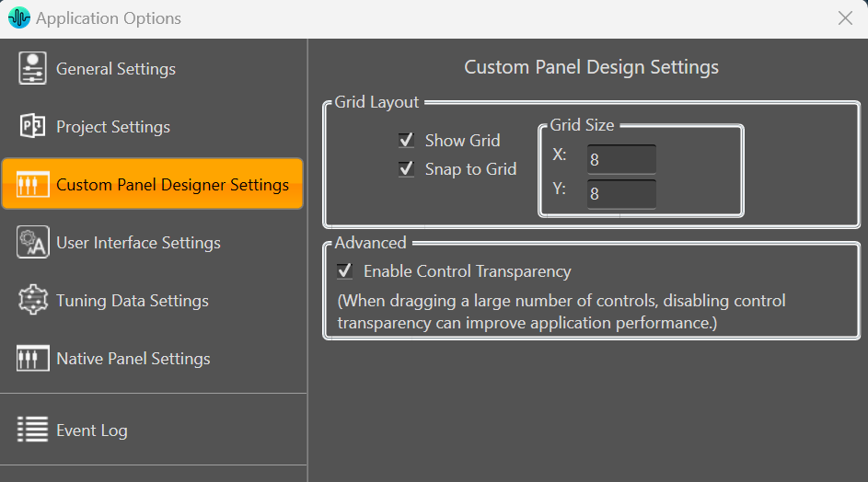Click the Event Log list icon
Viewport: 868px width, 482px height.
[32, 430]
